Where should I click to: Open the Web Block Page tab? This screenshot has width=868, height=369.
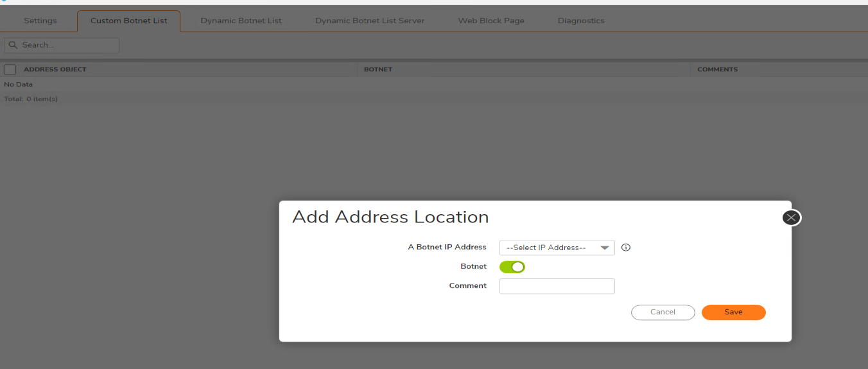click(491, 21)
